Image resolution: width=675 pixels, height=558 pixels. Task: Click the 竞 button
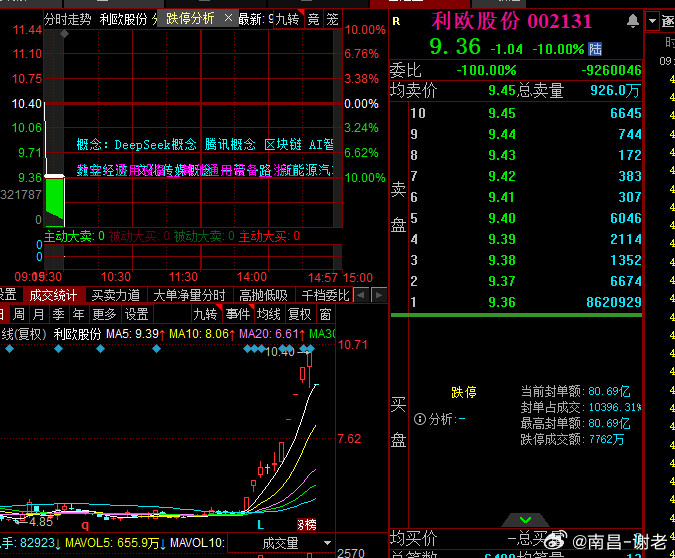point(313,19)
